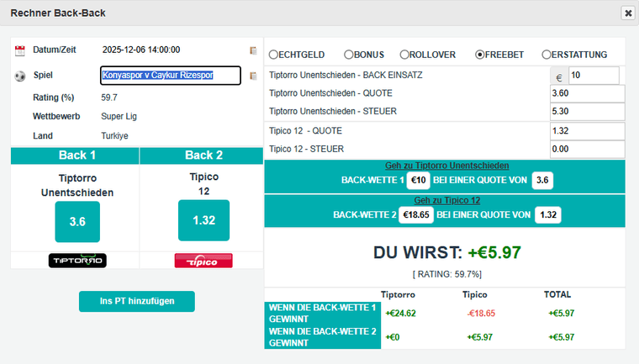Screen dimensions: 639x364
Task: Click the Tiptorro bookmaker logo
Action: (x=77, y=261)
